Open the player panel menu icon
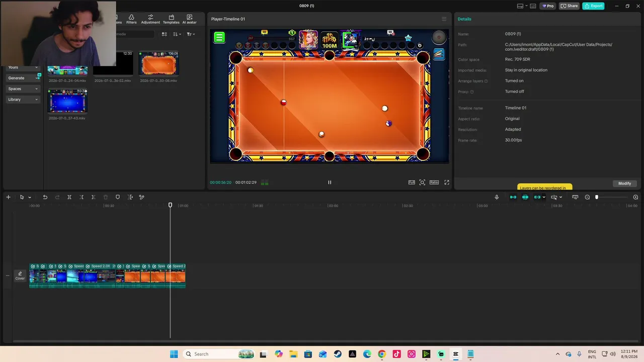The height and width of the screenshot is (362, 644). point(444,19)
